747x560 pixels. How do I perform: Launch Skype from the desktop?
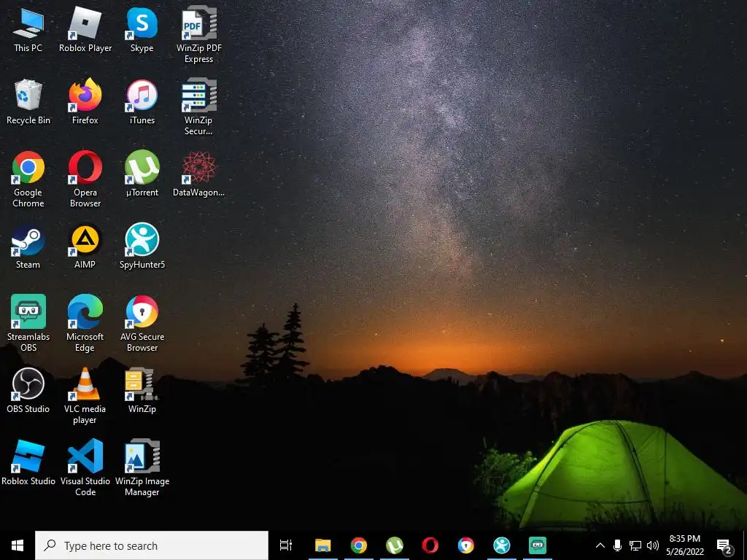(x=142, y=29)
